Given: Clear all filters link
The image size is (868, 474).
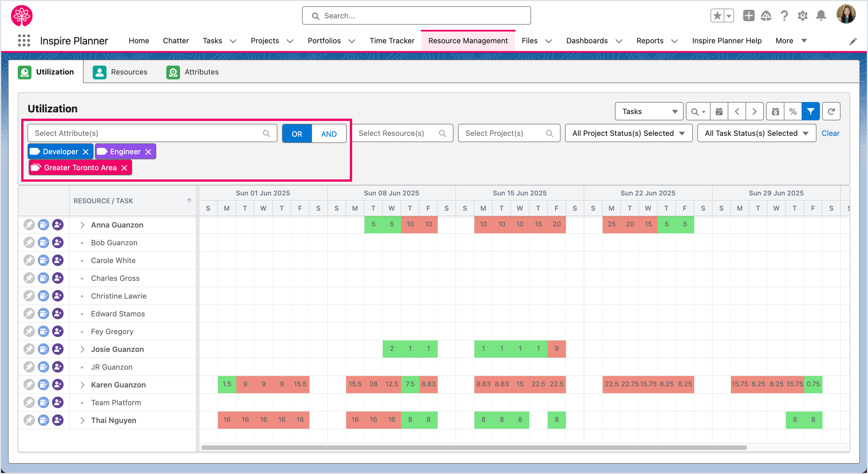Looking at the screenshot, I should tap(830, 133).
